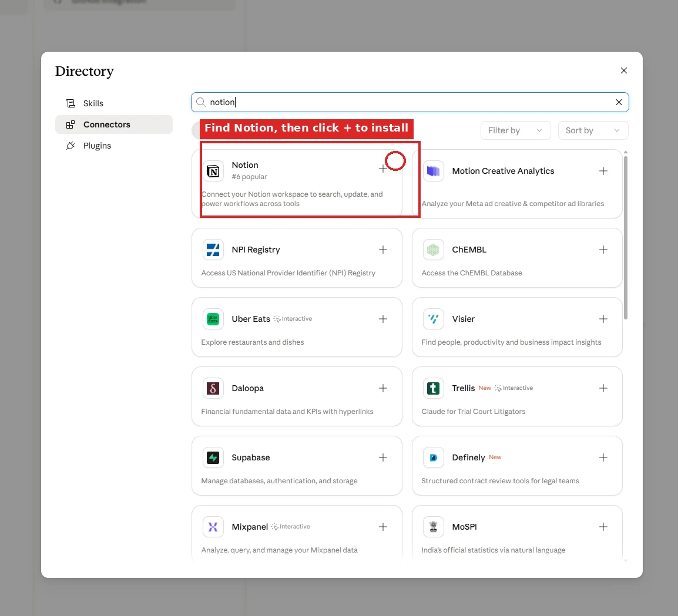The width and height of the screenshot is (678, 616).
Task: Open the Filter by dropdown
Action: (515, 130)
